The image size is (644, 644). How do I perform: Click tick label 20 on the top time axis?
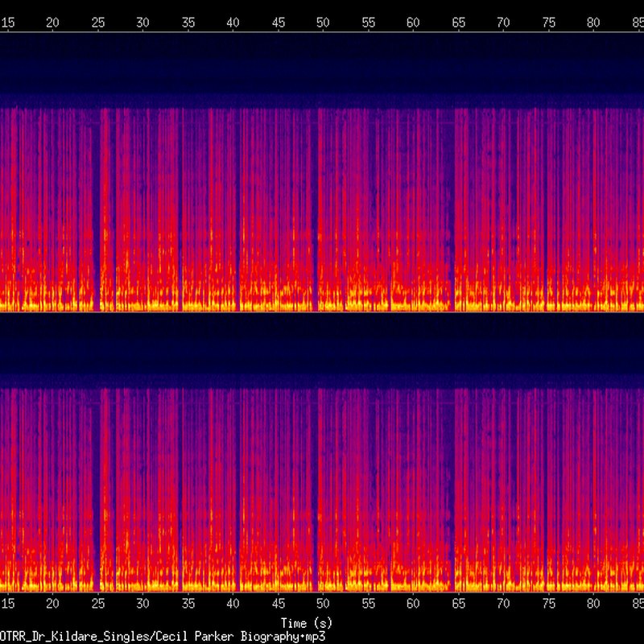click(x=52, y=23)
